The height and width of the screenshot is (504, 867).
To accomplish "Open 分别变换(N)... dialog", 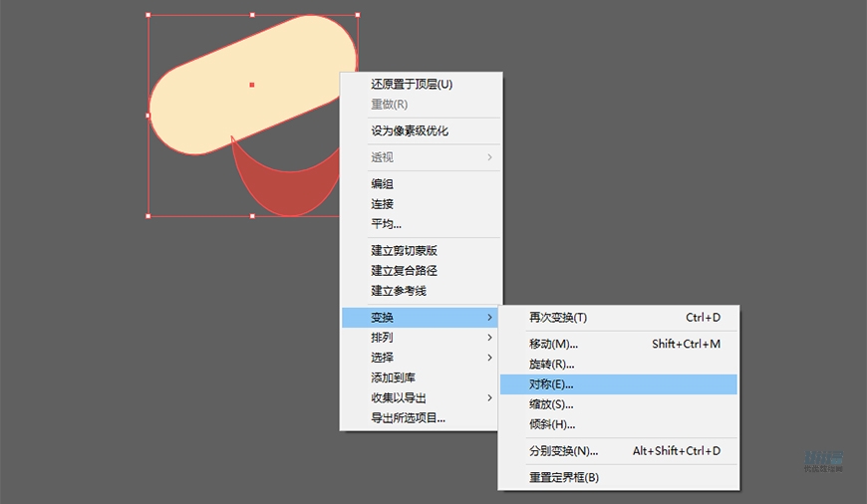I will click(563, 451).
